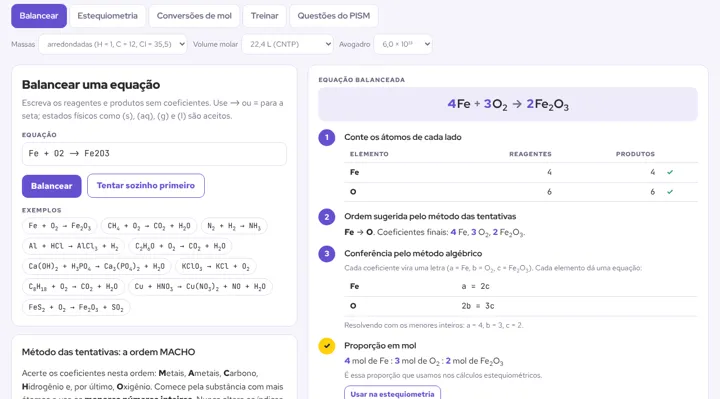Click the balanced equation 4Fe + 3O2 → 2Fe2O3

point(508,104)
